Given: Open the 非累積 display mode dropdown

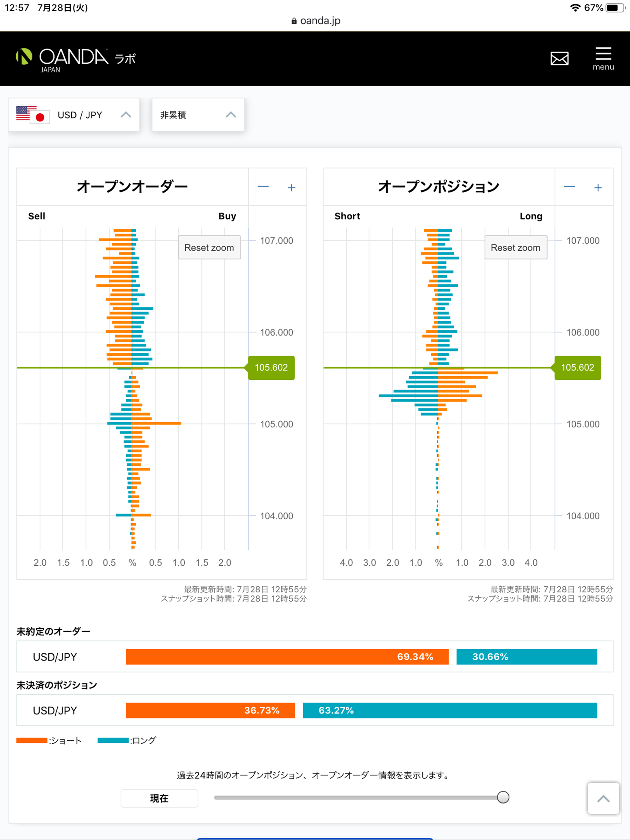Looking at the screenshot, I should 198,115.
